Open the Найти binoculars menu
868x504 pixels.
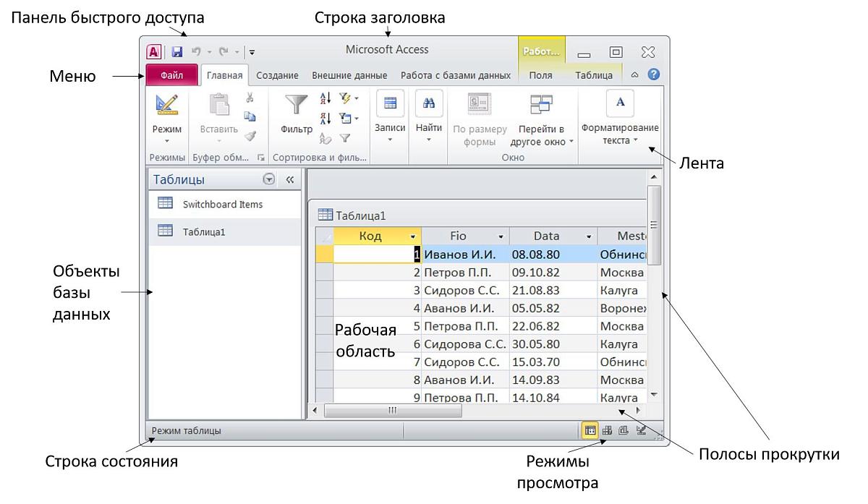(x=429, y=117)
